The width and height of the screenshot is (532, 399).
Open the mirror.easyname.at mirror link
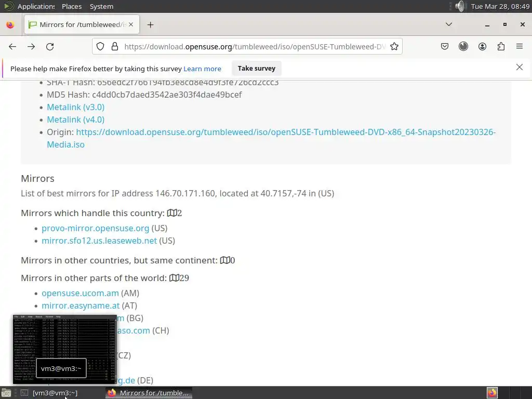pyautogui.click(x=81, y=305)
